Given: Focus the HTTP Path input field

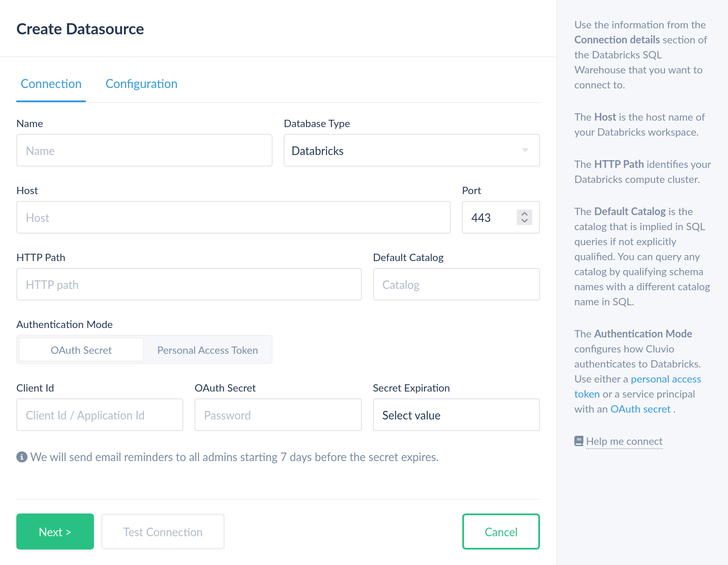Looking at the screenshot, I should [189, 284].
